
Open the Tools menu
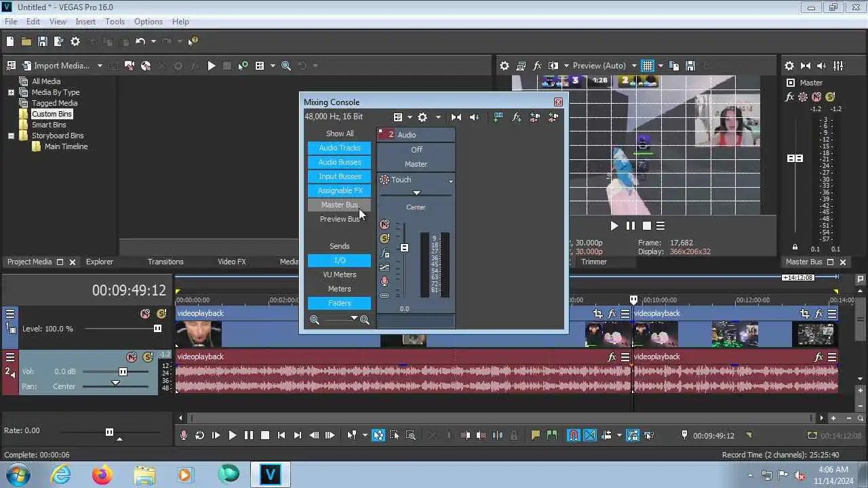coord(115,22)
